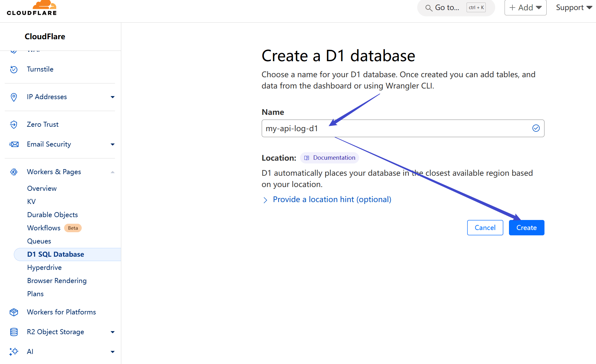The width and height of the screenshot is (596, 364).
Task: Click the Zero Trust shield icon
Action: (14, 125)
